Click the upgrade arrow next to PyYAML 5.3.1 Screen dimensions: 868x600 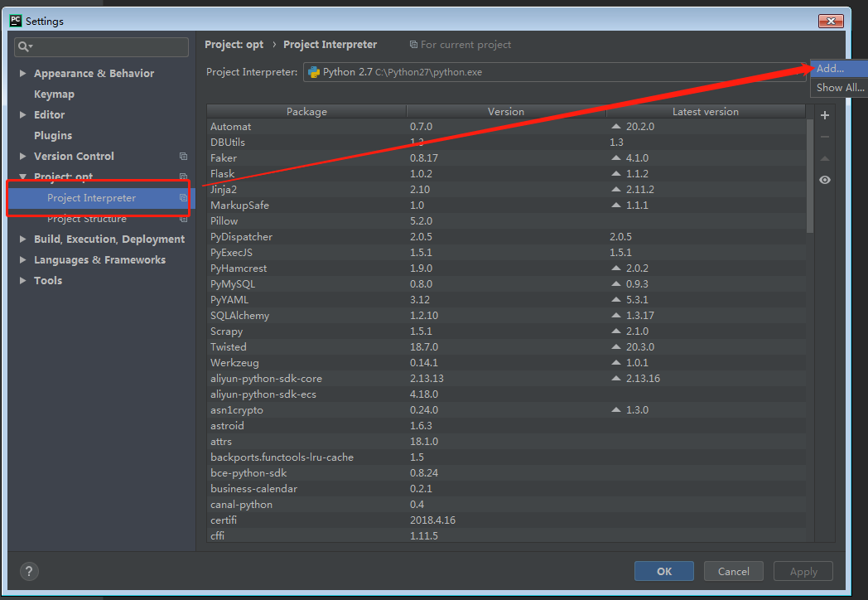coord(616,299)
